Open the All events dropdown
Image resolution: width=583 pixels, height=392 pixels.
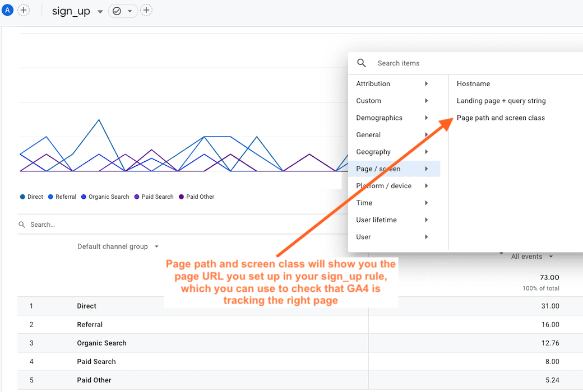point(528,256)
